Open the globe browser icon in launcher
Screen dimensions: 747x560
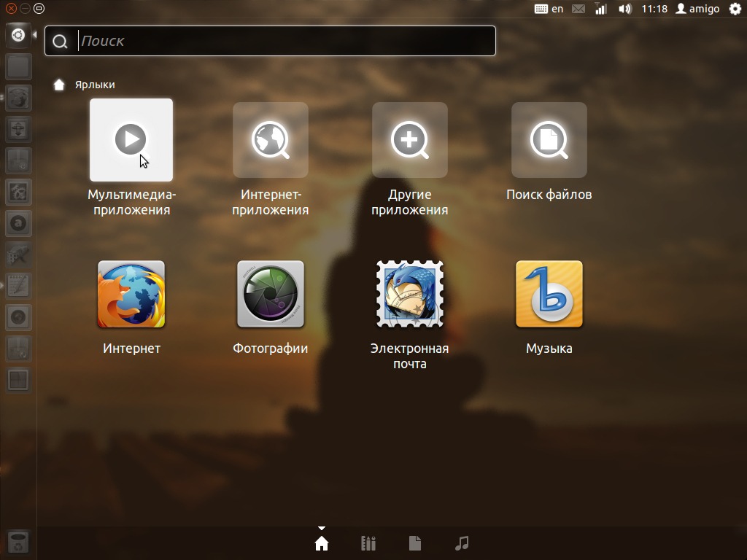click(x=18, y=98)
